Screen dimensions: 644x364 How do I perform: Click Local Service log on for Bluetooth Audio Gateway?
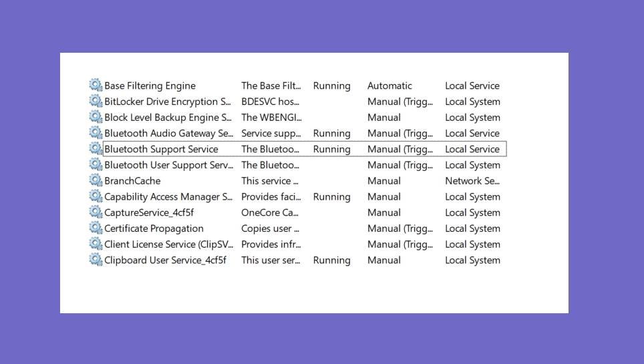tap(472, 133)
